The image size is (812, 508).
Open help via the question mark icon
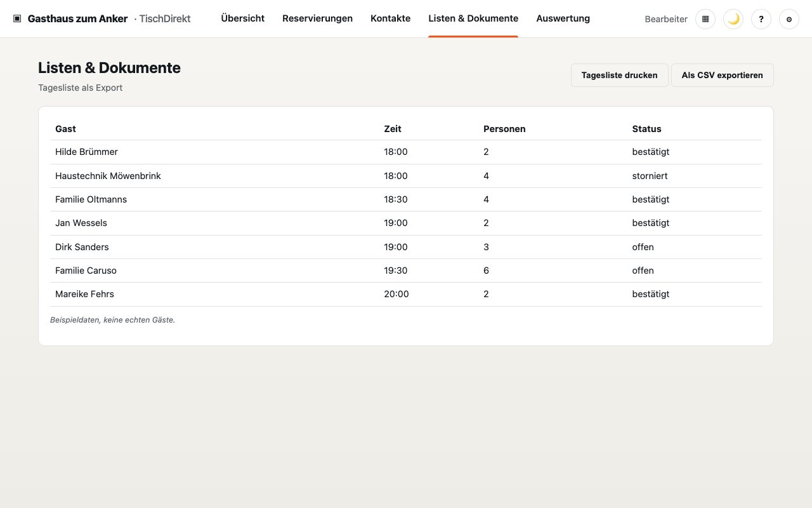761,19
